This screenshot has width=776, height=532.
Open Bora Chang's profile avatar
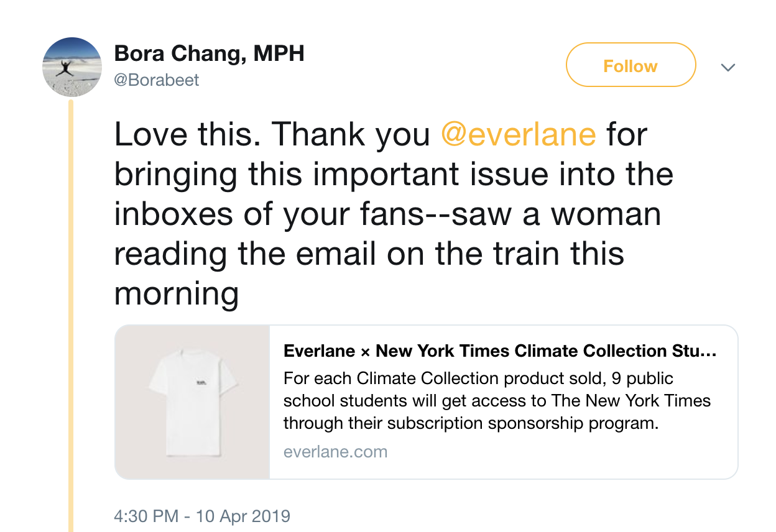tap(72, 67)
